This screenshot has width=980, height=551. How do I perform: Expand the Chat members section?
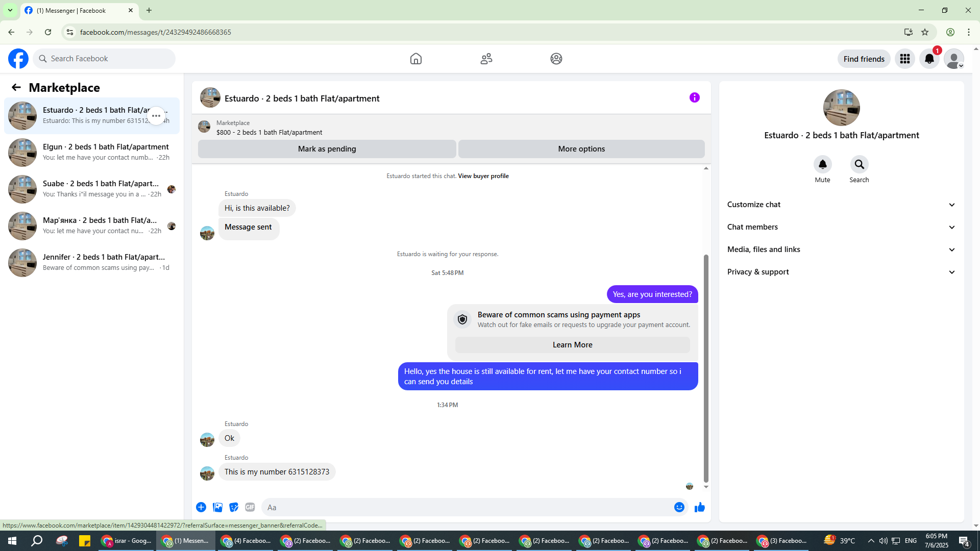(x=841, y=227)
